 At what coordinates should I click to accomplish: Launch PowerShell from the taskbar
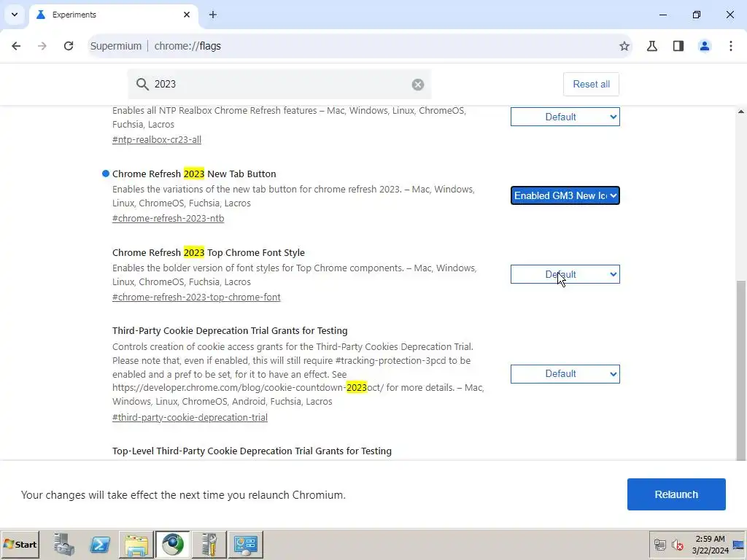point(100,544)
